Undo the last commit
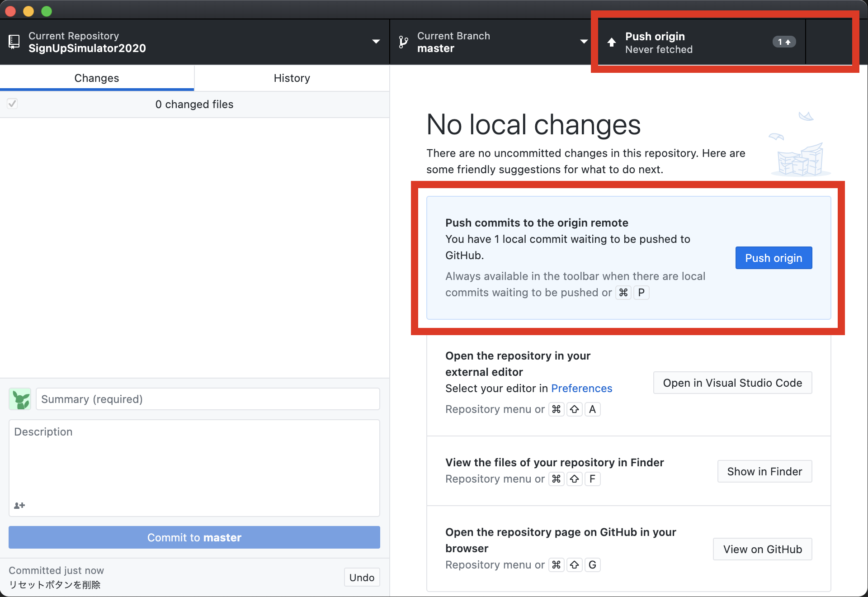Screen dimensions: 868x597 pos(361,578)
